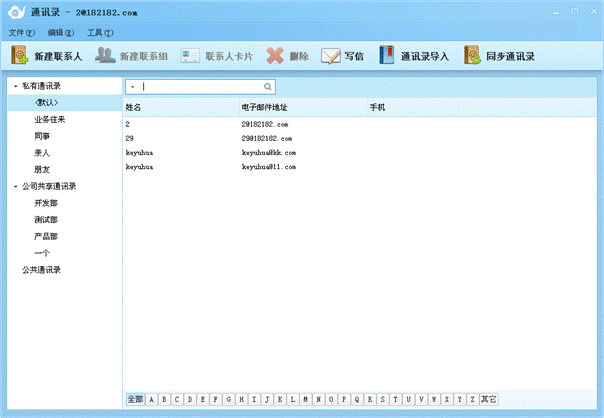The image size is (604, 418).
Task: Click the 写信 compose mail icon
Action: [x=331, y=56]
